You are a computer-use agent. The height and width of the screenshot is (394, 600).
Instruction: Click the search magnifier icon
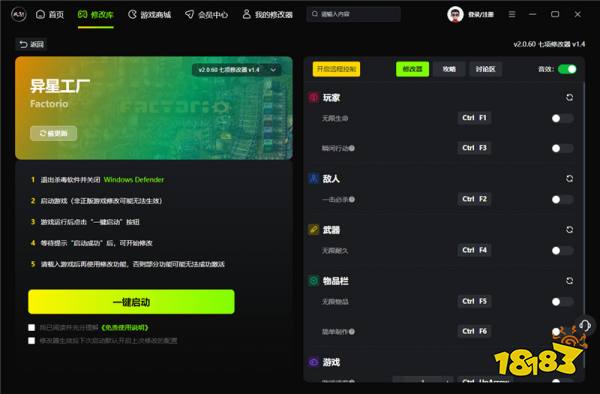tap(315, 14)
